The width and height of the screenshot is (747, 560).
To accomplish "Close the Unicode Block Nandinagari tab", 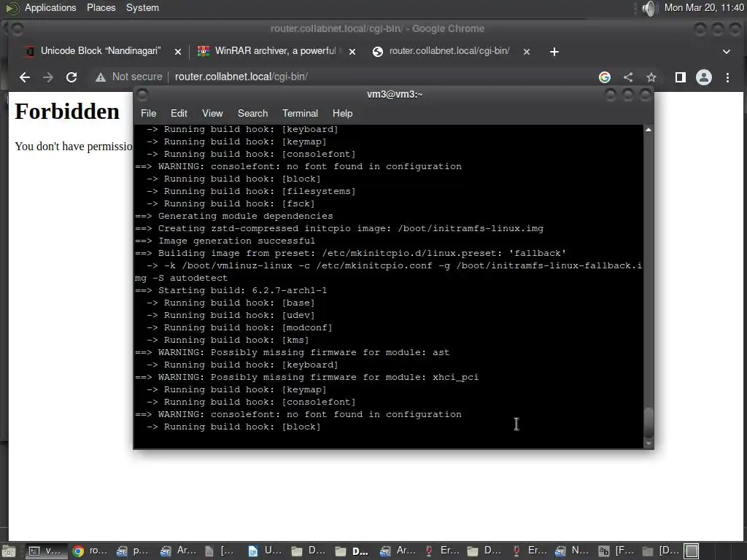I will 178,52.
